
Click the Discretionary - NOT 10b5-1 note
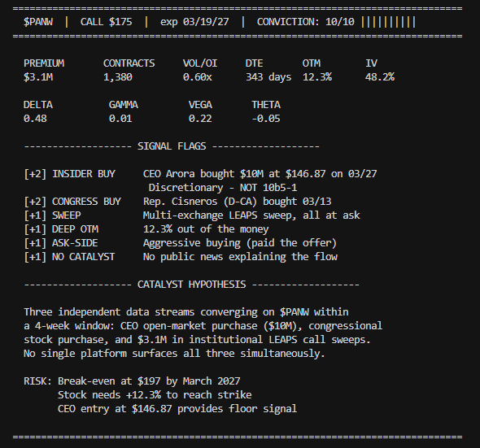click(x=223, y=188)
